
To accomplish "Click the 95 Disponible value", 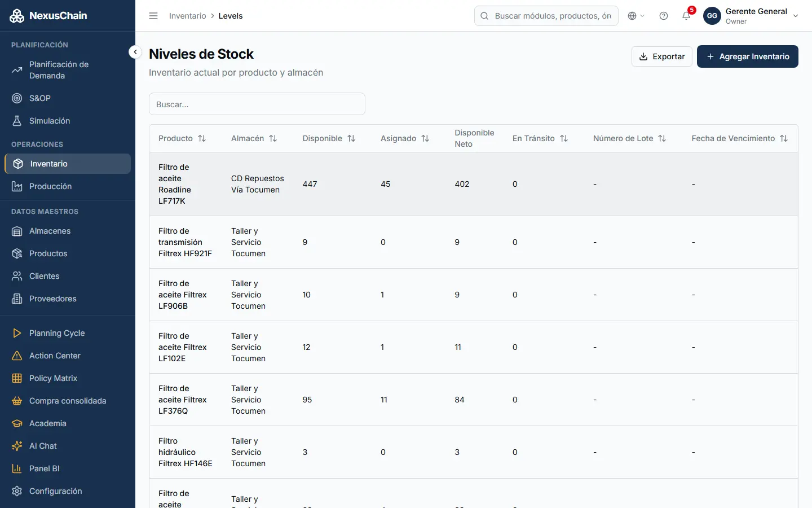I will click(x=307, y=400).
